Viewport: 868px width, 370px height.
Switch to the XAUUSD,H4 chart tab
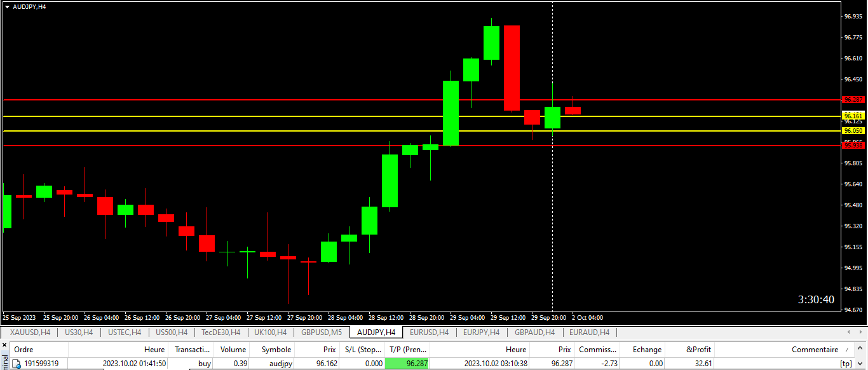[30, 332]
